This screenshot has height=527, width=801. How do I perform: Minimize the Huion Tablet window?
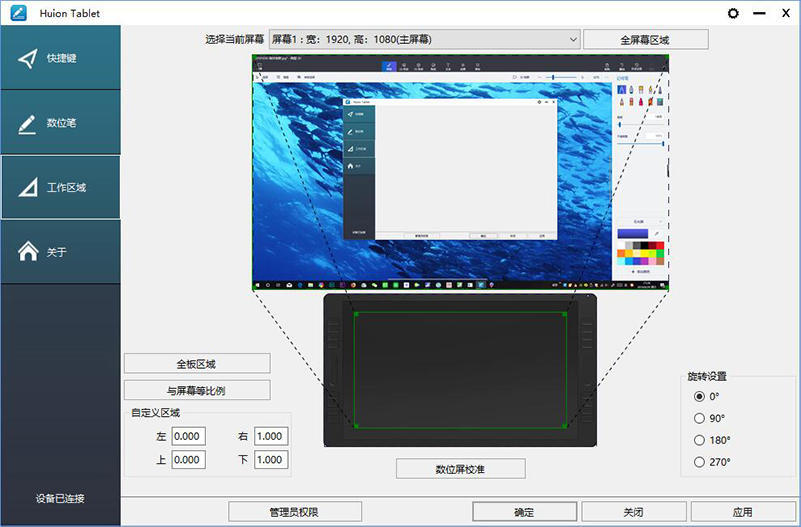point(760,13)
